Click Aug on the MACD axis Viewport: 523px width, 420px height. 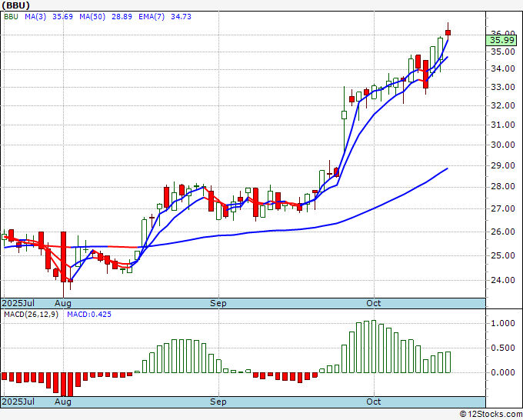(63, 402)
